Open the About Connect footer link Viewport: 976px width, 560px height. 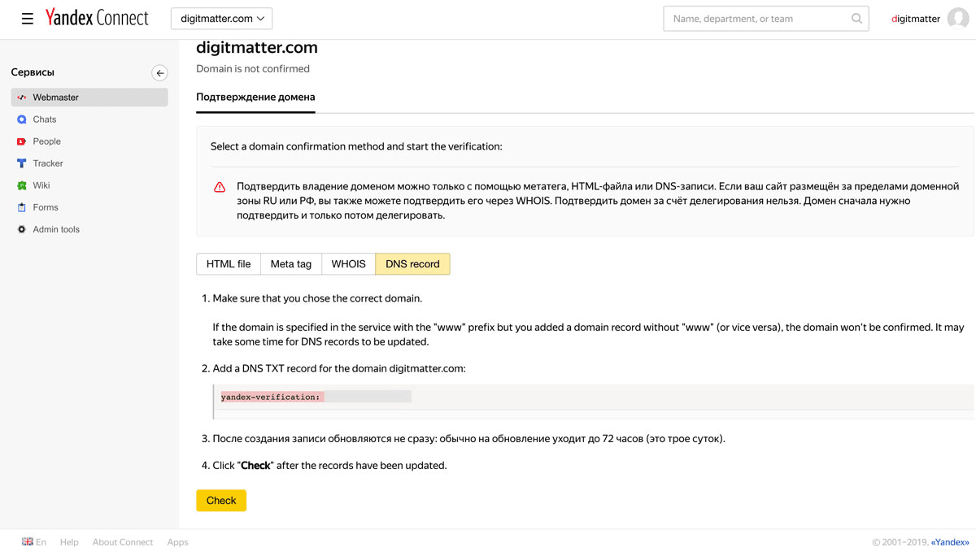coord(123,542)
